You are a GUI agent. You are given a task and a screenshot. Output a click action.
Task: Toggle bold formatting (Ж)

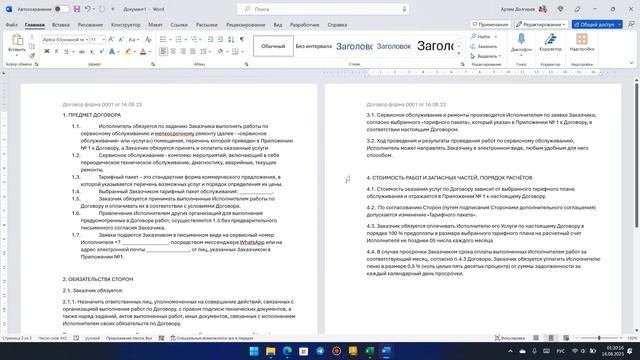tap(47, 51)
